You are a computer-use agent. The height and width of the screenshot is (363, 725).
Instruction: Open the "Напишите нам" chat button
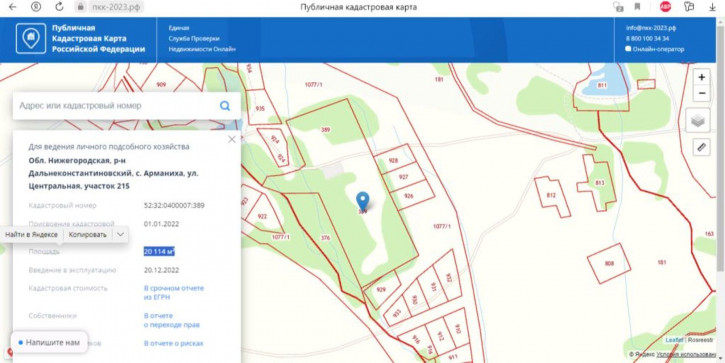click(49, 343)
